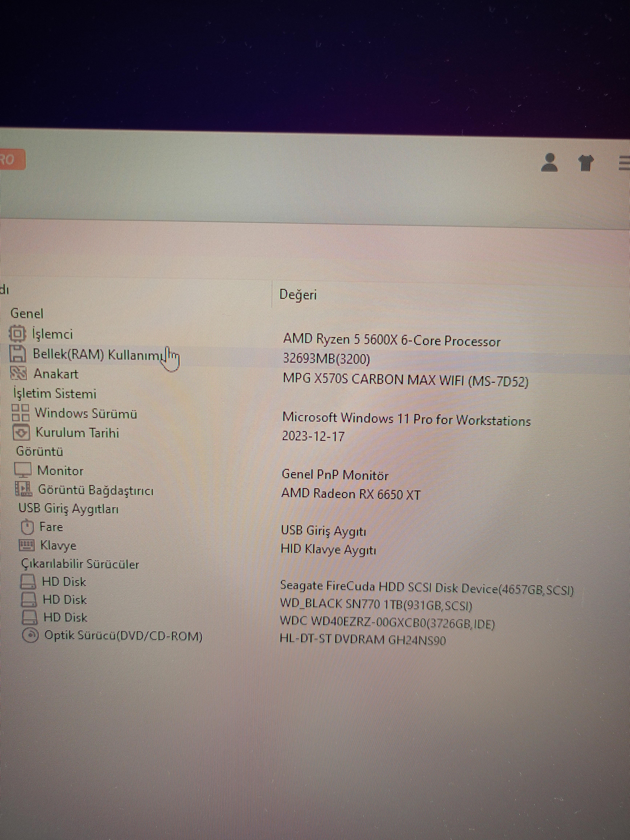Click the mouse icon beside Fare
The width and height of the screenshot is (630, 840).
[x=27, y=527]
